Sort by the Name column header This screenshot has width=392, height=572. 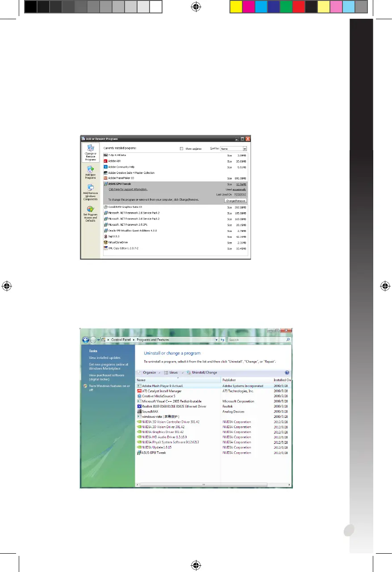click(x=178, y=380)
